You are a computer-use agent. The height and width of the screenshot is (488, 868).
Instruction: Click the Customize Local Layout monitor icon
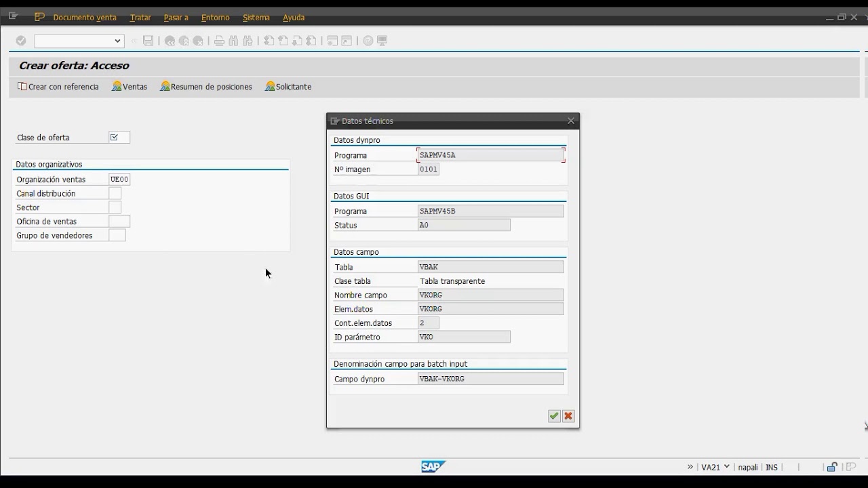(382, 41)
